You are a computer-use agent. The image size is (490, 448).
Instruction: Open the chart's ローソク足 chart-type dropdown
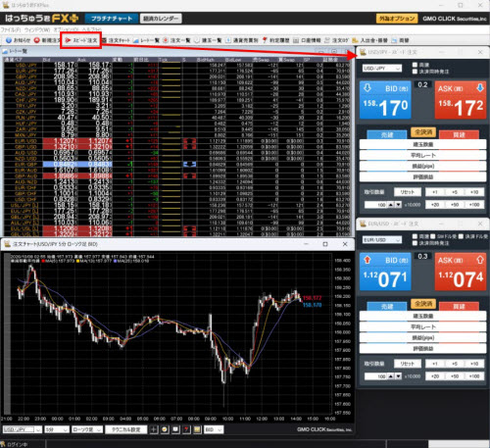click(87, 429)
